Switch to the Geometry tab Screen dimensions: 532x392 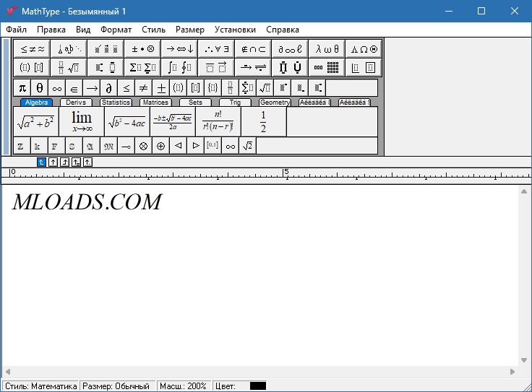pyautogui.click(x=275, y=103)
